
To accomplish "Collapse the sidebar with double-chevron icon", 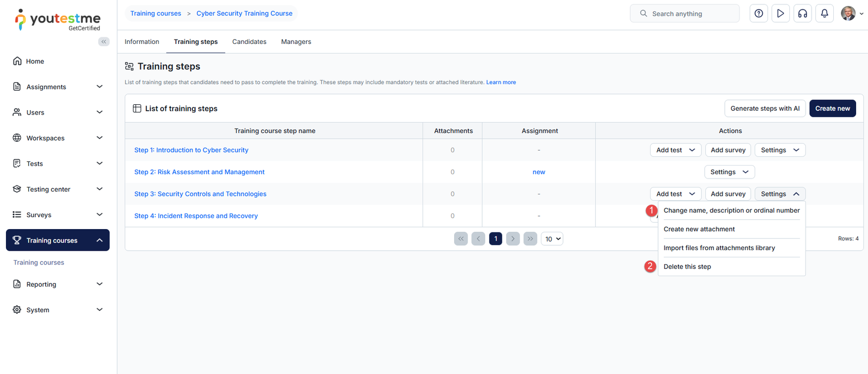I will coord(104,42).
